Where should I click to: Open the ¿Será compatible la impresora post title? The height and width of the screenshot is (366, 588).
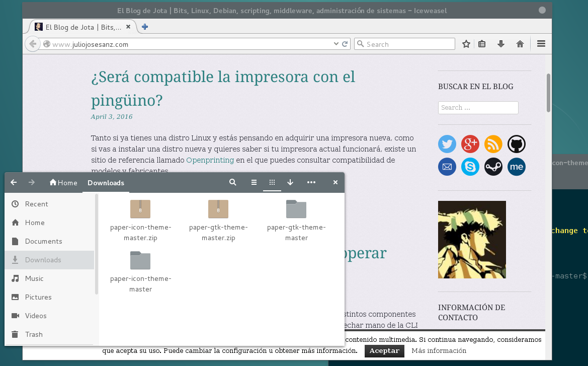(x=223, y=88)
